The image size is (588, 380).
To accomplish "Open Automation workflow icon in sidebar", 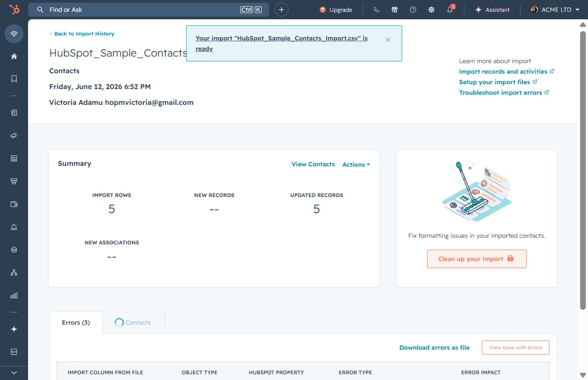I will pyautogui.click(x=14, y=272).
